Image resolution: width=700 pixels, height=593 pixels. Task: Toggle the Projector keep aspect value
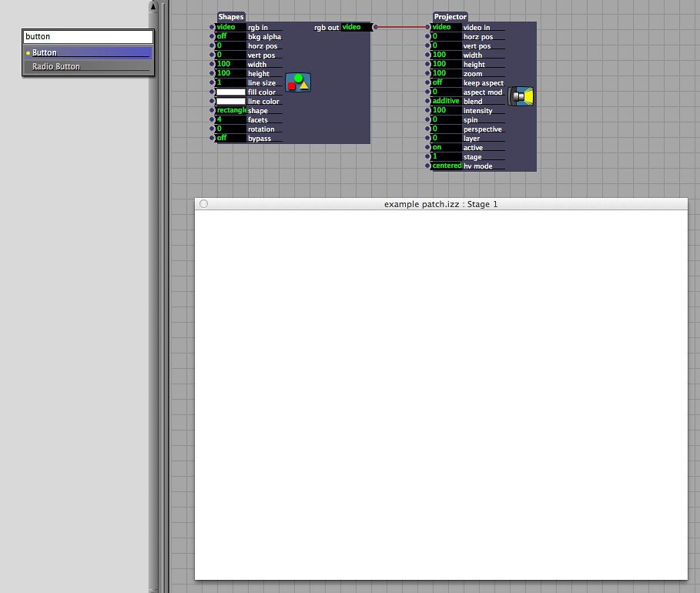[446, 83]
